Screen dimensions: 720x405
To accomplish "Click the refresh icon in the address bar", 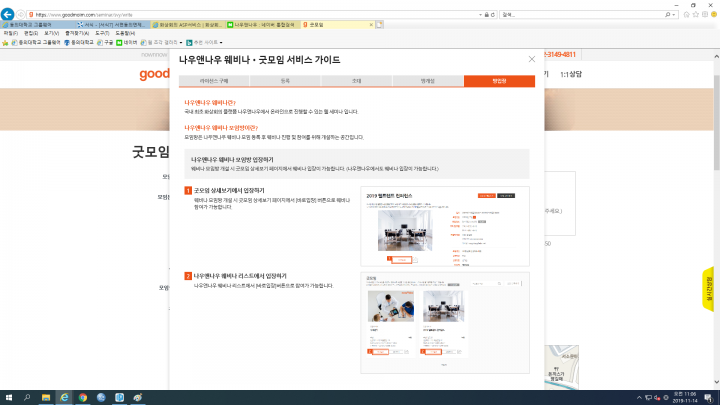I will (493, 15).
